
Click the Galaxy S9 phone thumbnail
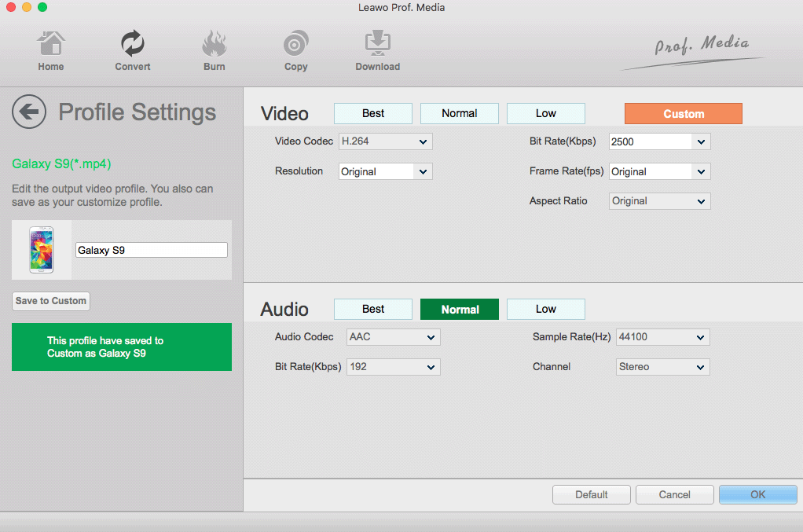[42, 250]
